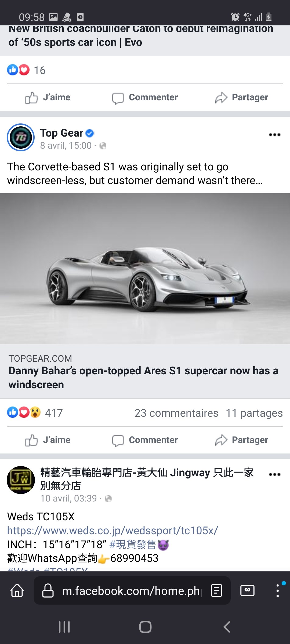The image size is (290, 644).
Task: Comment on the Top Gear post
Action: coord(145,440)
